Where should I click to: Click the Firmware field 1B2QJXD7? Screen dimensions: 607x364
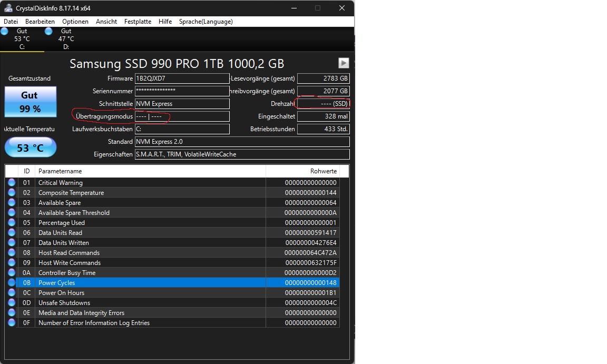pyautogui.click(x=182, y=78)
